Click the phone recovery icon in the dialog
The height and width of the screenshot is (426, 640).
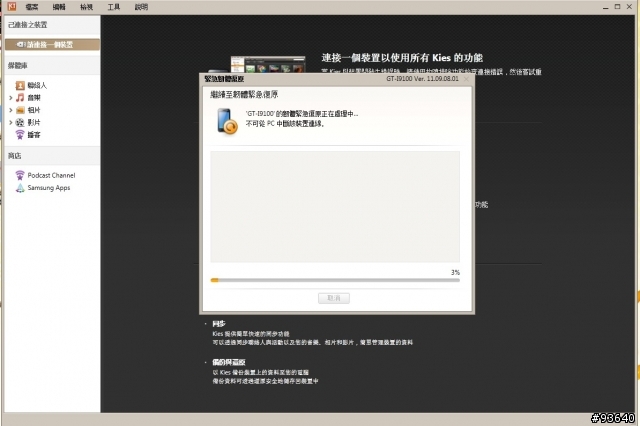click(x=227, y=121)
